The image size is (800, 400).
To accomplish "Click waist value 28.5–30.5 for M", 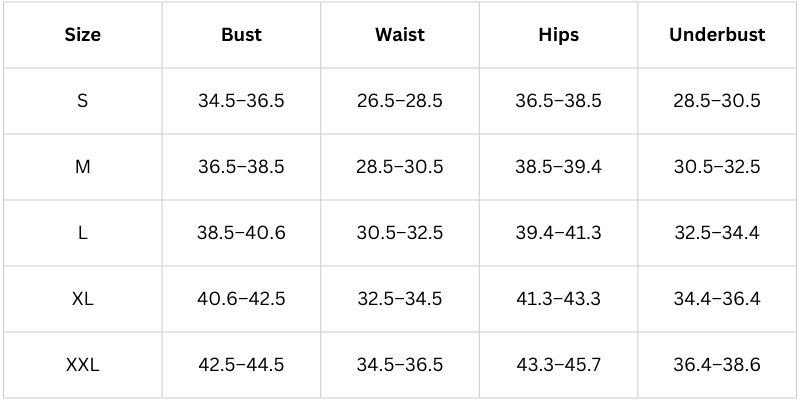I will tap(399, 167).
